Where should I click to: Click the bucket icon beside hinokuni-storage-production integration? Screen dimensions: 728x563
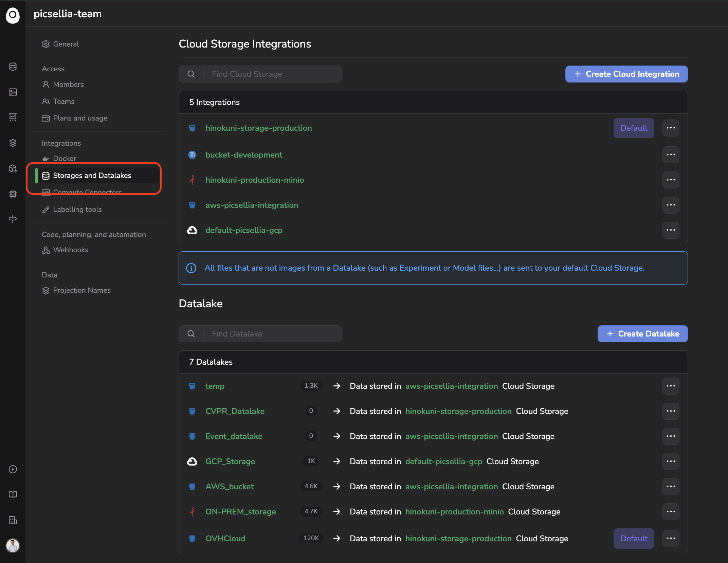click(192, 128)
